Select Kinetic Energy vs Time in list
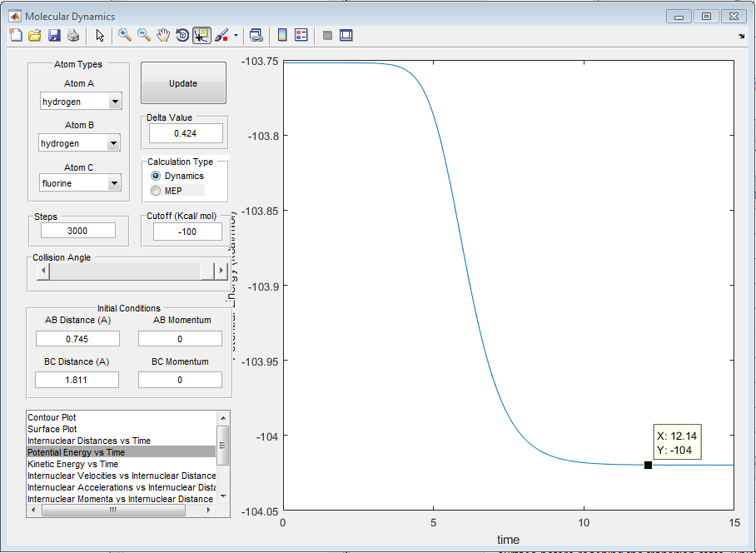The width and height of the screenshot is (756, 553). [x=72, y=464]
